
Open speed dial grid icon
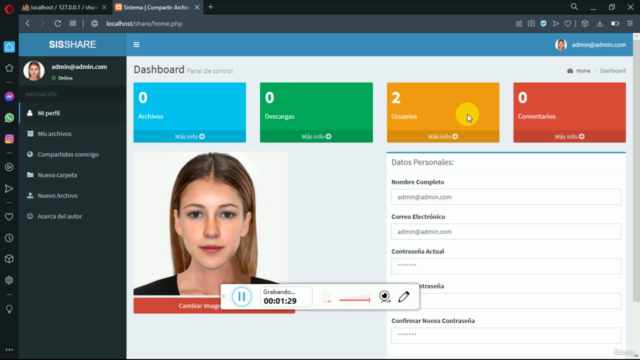pos(73,24)
